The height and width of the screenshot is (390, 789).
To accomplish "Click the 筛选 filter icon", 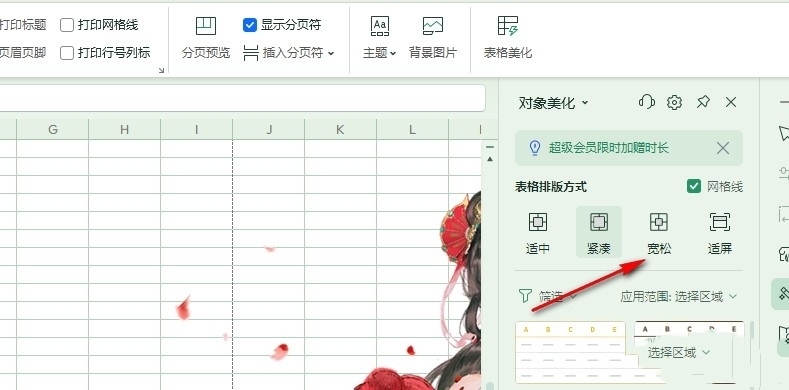I will point(525,296).
